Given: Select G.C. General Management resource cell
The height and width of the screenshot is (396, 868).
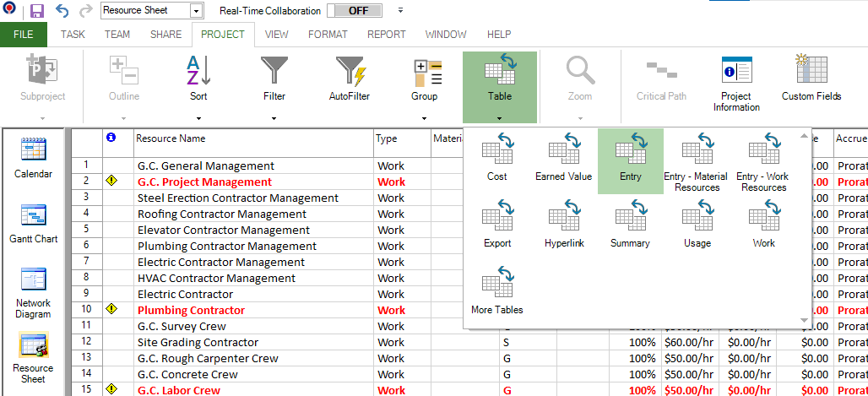Looking at the screenshot, I should coord(253,165).
